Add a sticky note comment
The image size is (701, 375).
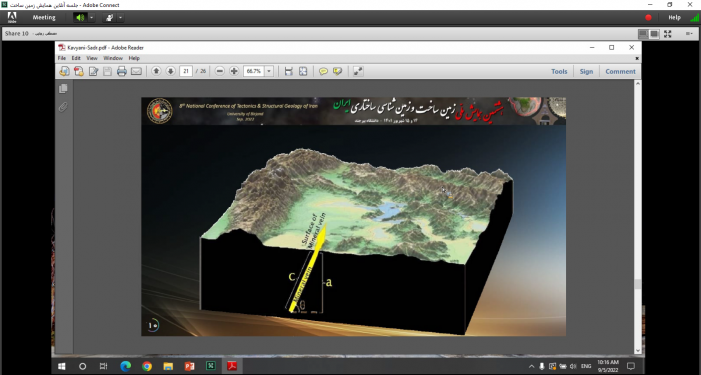[x=323, y=71]
